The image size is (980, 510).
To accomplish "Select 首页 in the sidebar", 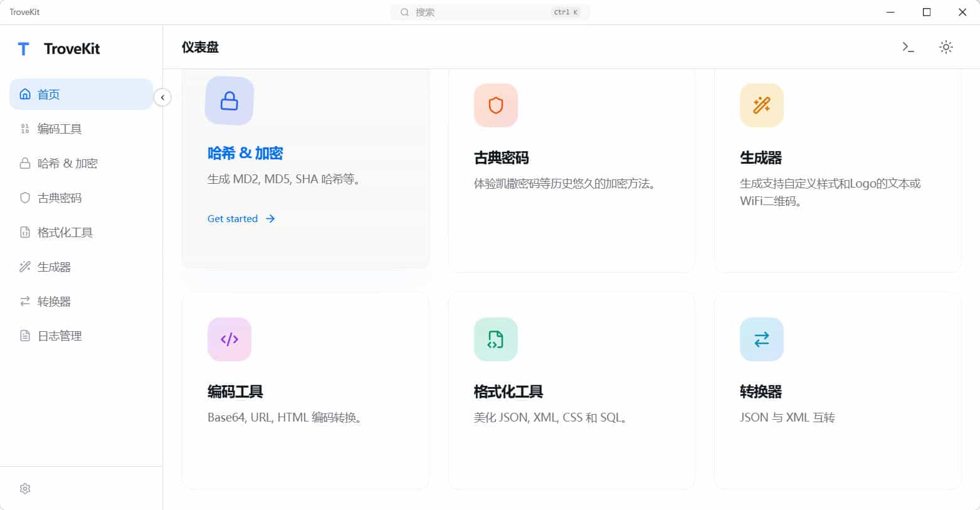I will pos(49,94).
